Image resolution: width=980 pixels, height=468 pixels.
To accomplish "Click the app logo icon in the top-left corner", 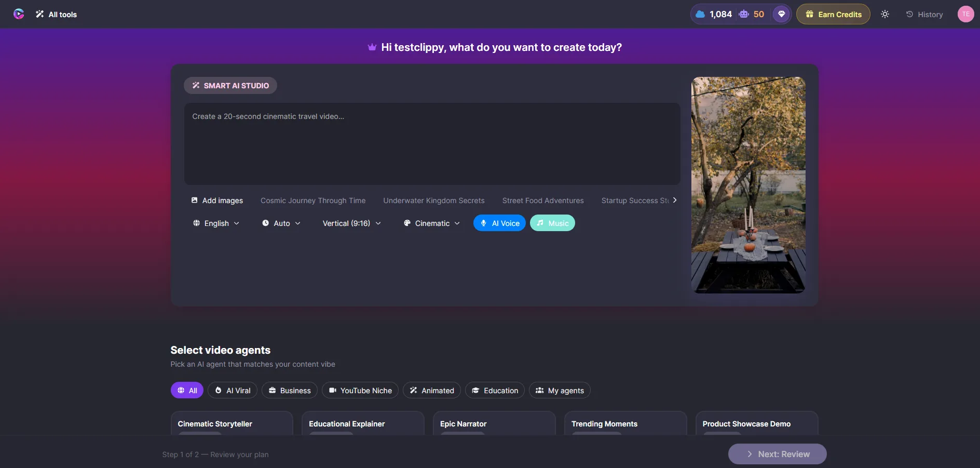I will click(x=19, y=14).
